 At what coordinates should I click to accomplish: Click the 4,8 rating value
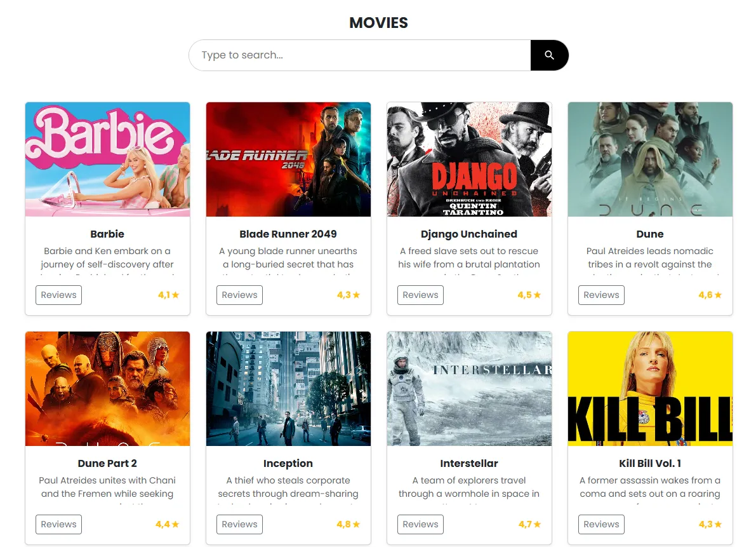(x=344, y=524)
